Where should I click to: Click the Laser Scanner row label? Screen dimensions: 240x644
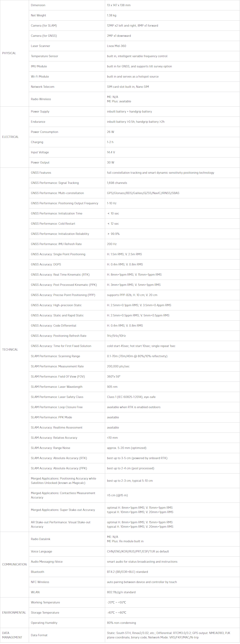(x=41, y=46)
